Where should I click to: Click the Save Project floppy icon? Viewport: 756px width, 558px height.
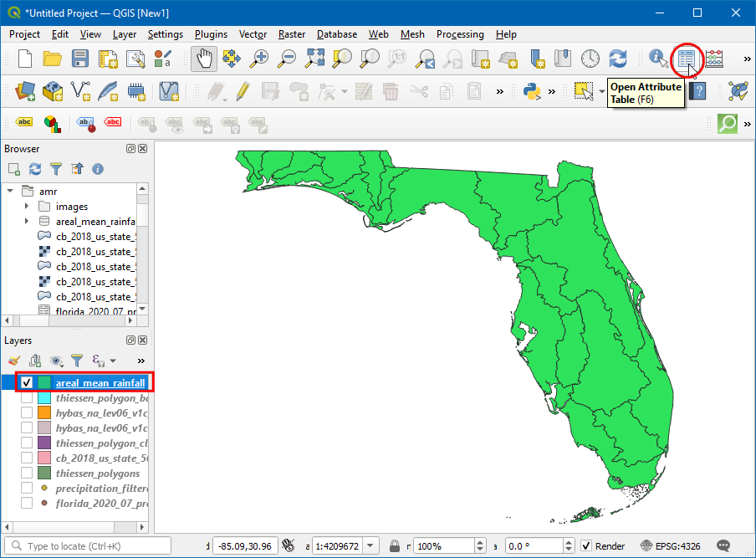pos(80,59)
